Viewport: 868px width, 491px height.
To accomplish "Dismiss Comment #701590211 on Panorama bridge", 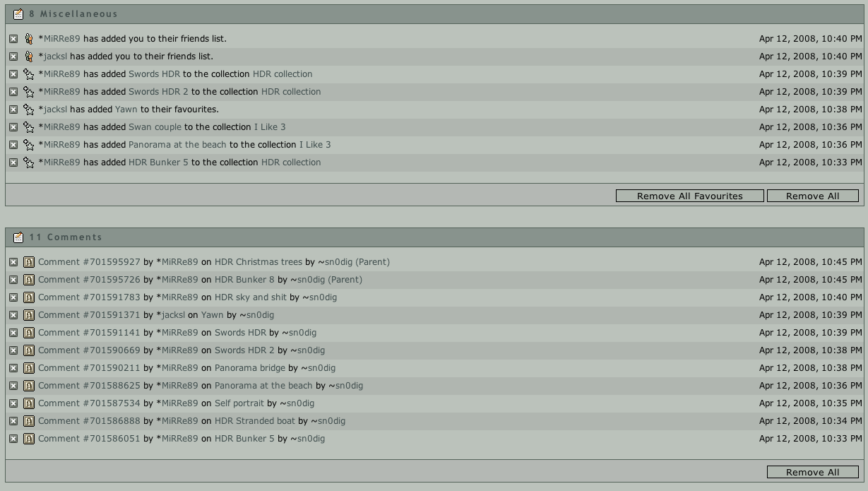I will click(x=13, y=368).
